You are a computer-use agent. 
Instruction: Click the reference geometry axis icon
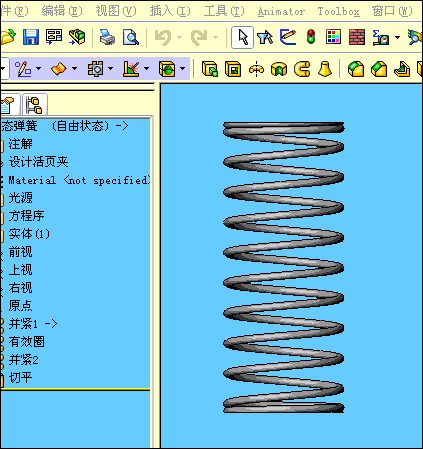coord(131,69)
